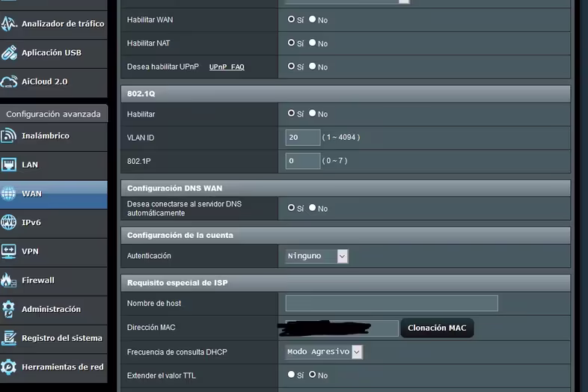Click the Nombre de host field

[391, 303]
